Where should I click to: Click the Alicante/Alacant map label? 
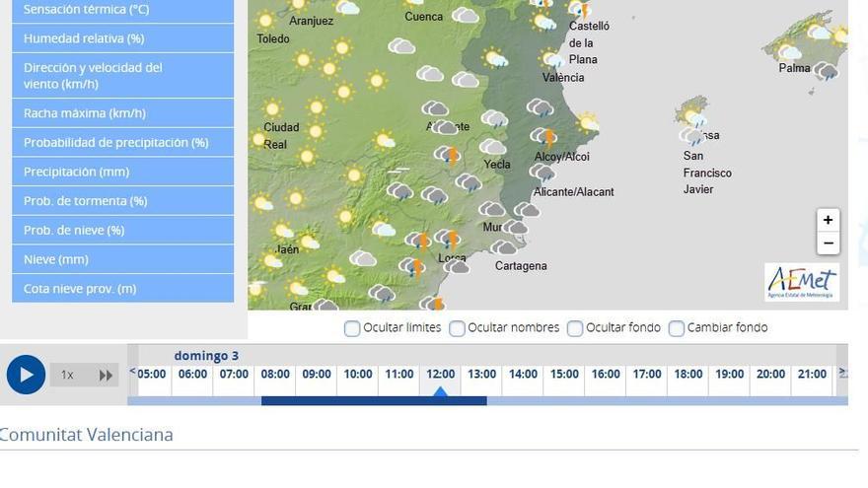click(x=573, y=192)
